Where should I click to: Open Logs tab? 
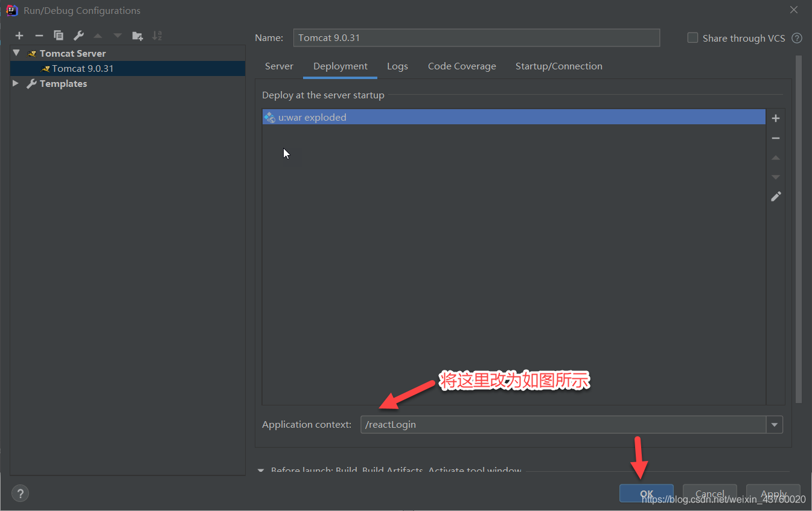click(x=397, y=66)
